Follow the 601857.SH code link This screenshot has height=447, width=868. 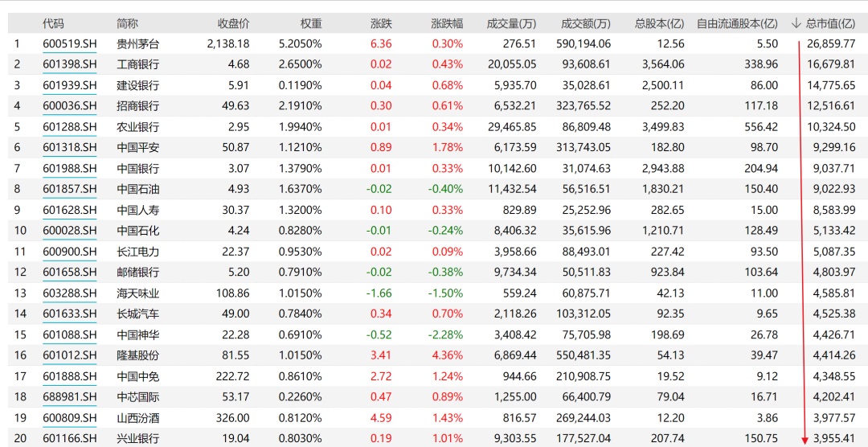[69, 189]
